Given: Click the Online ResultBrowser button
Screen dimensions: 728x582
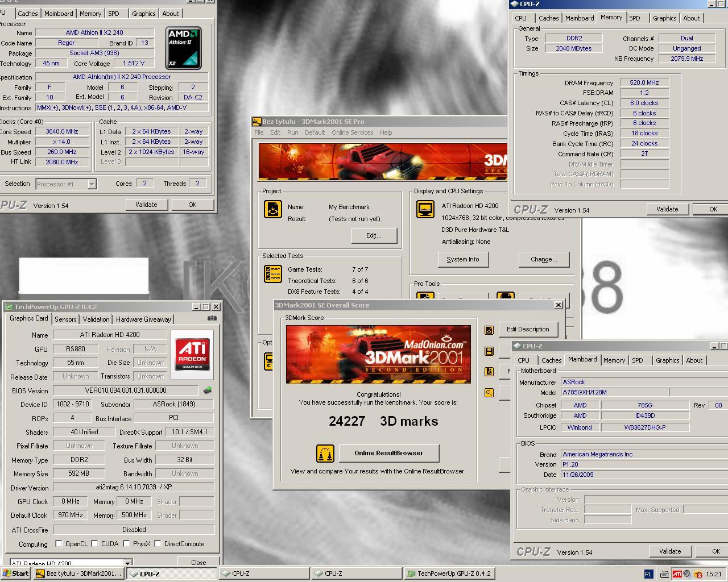Looking at the screenshot, I should pyautogui.click(x=389, y=453).
